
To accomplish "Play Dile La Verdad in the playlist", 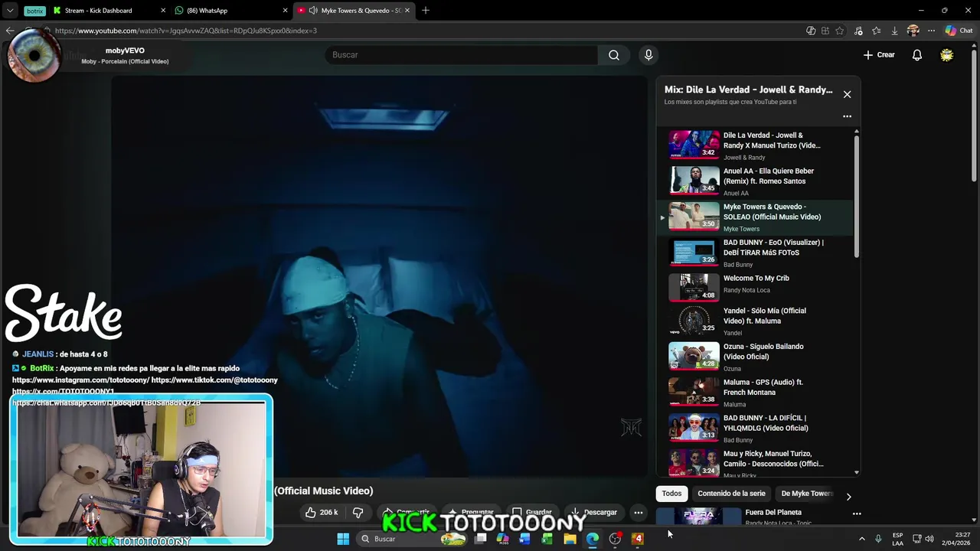I will coord(754,146).
